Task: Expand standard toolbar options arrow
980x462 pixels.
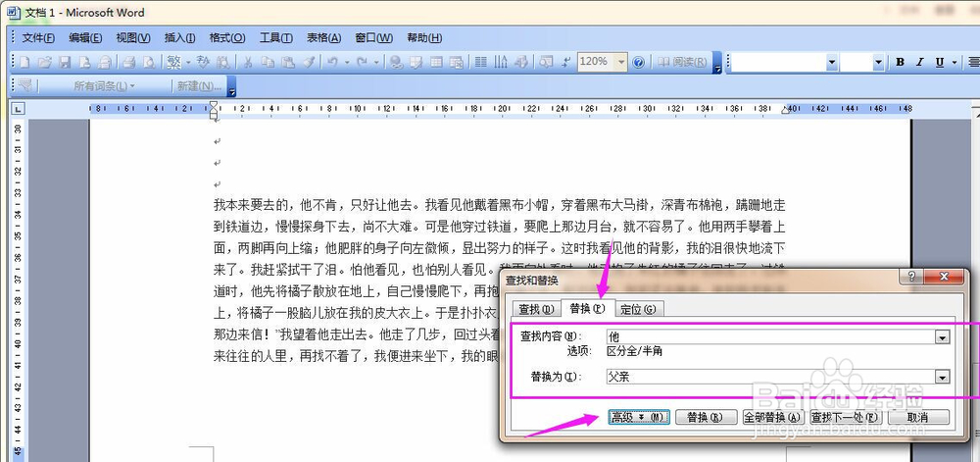Action: pos(717,63)
